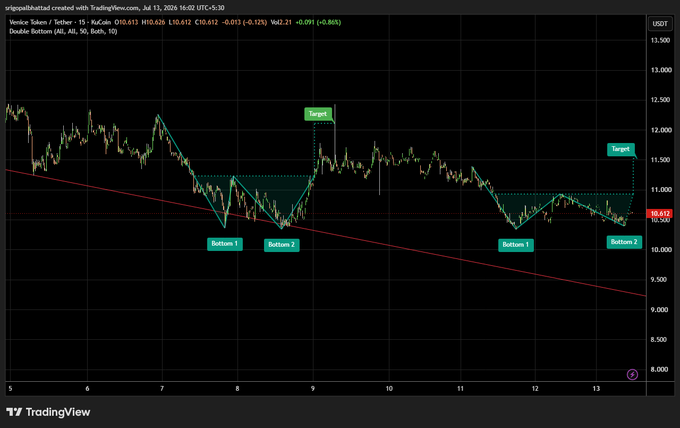This screenshot has width=680, height=428.
Task: Click the red 10.612 current price tag
Action: (660, 213)
